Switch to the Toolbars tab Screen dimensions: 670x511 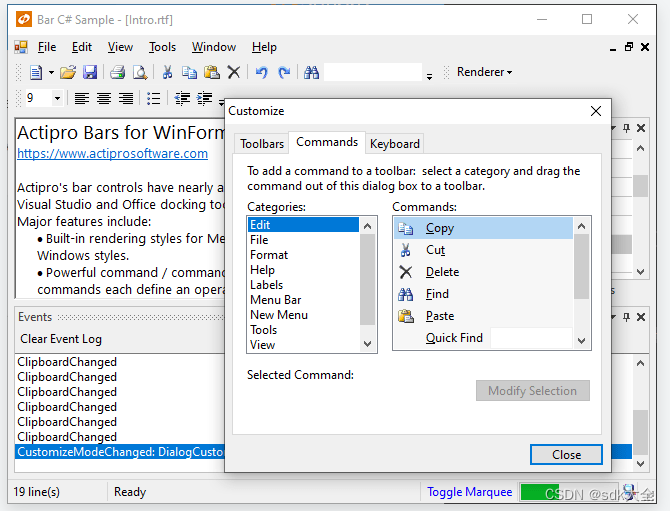pyautogui.click(x=262, y=144)
